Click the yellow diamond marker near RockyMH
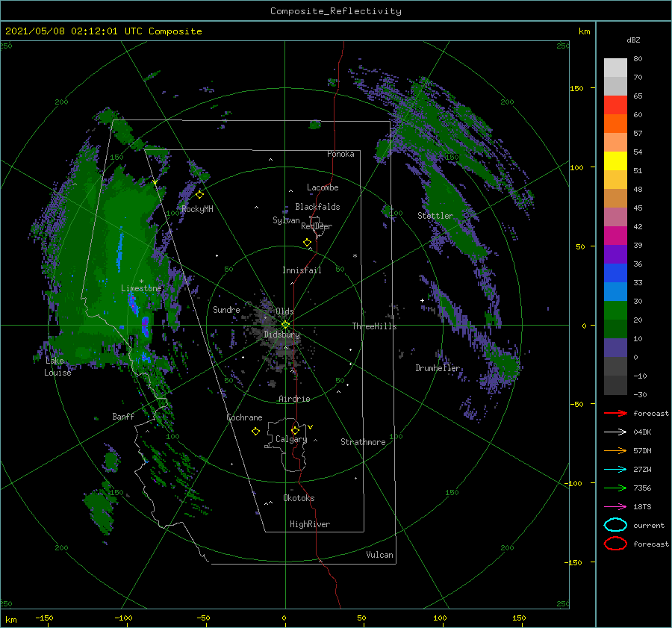Screen dimensions: 672x628 coord(199,195)
